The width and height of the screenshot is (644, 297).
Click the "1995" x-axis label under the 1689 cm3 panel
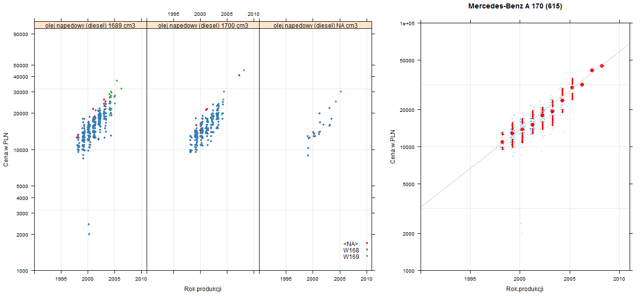point(61,280)
